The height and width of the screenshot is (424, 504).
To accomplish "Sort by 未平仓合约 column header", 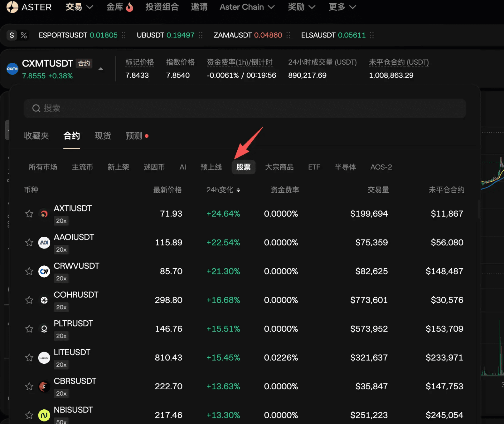I will 447,190.
